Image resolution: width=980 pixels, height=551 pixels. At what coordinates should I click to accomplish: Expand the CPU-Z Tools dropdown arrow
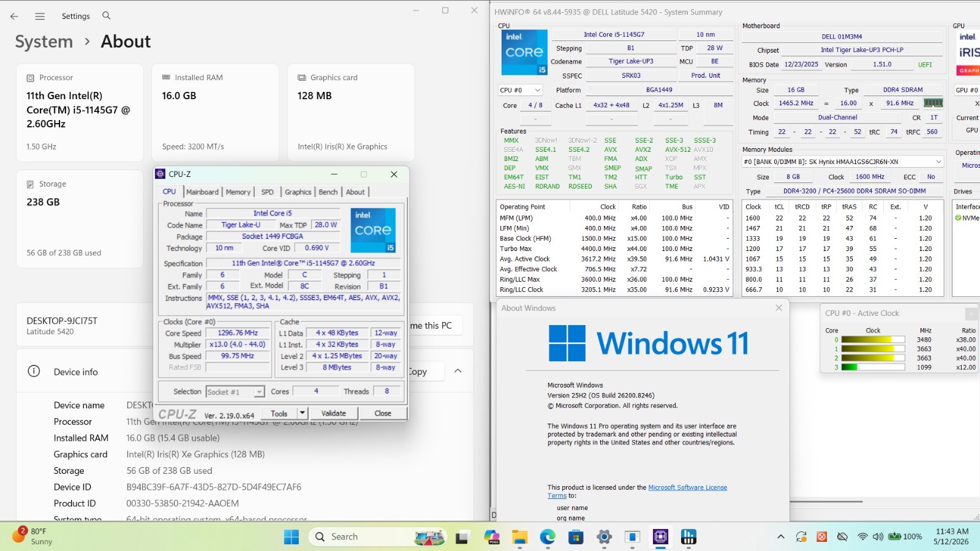[x=302, y=414]
